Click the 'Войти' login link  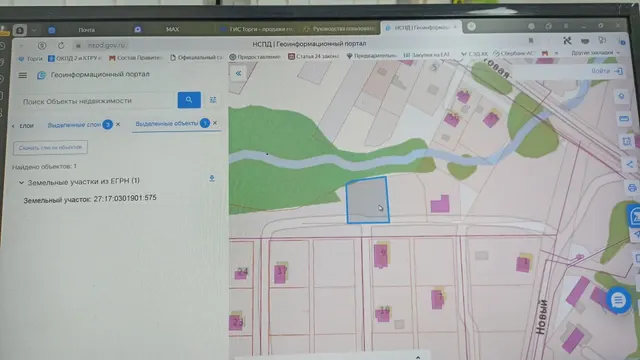[607, 71]
